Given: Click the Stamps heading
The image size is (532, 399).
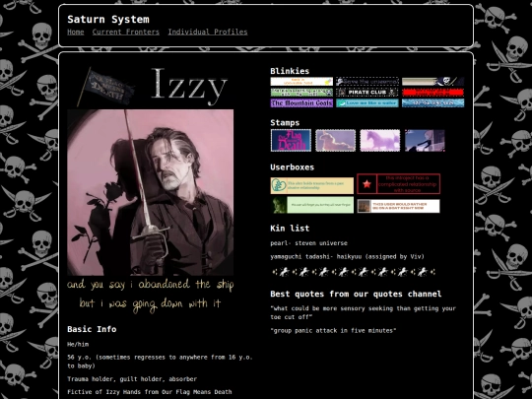Looking at the screenshot, I should click(x=285, y=123).
